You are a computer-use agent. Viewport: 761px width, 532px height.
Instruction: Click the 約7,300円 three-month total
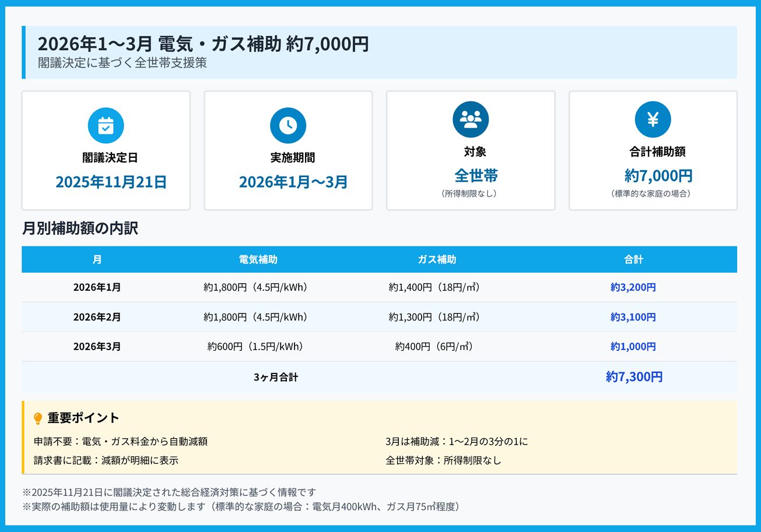pos(634,377)
